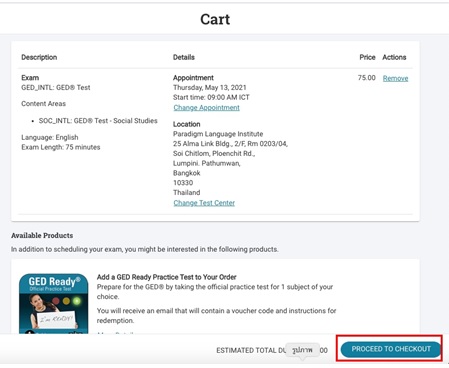This screenshot has height=368, width=449.
Task: Click the date 'Thursday, May 13, 2021'
Action: pos(210,88)
